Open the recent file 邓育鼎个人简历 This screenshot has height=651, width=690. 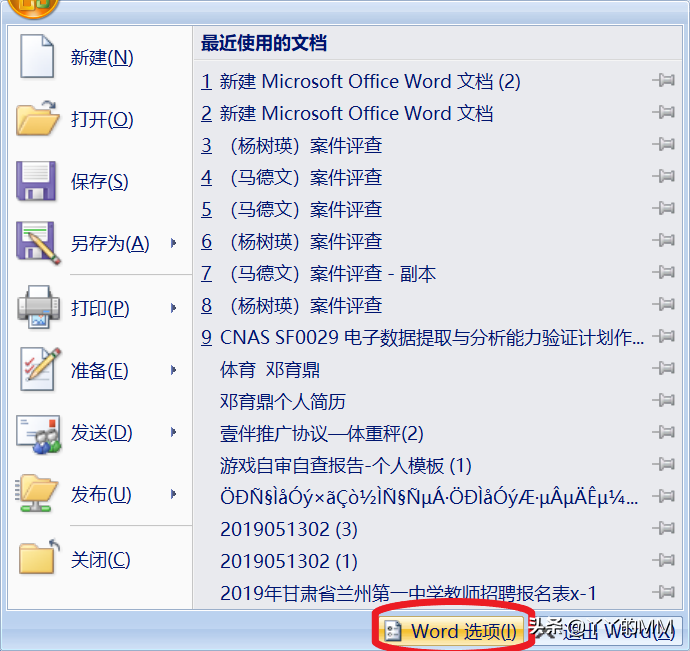coord(283,401)
